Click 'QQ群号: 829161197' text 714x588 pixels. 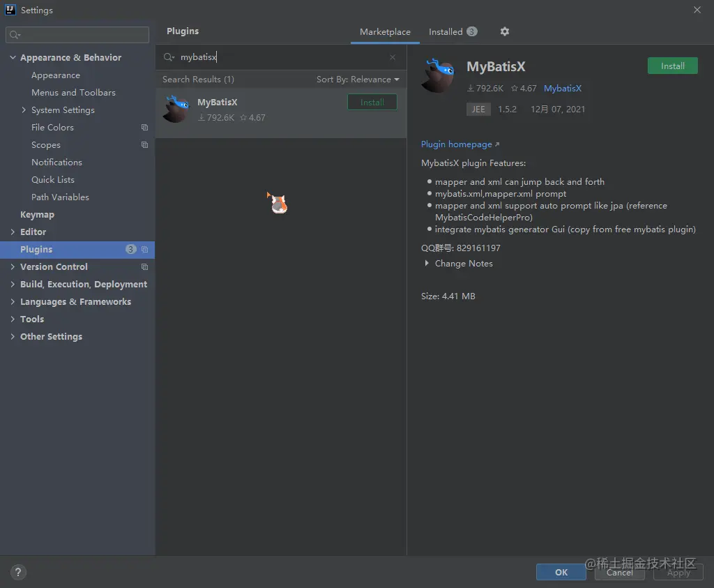coord(460,248)
